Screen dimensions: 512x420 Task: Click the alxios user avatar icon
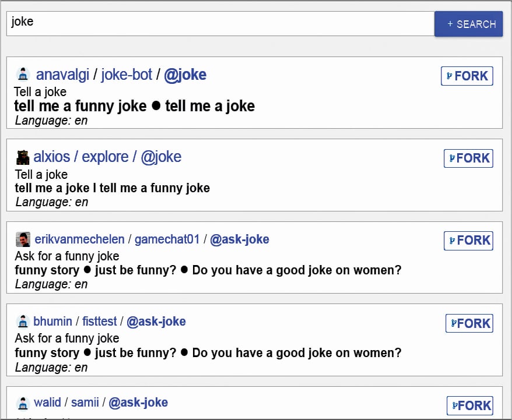(x=23, y=157)
